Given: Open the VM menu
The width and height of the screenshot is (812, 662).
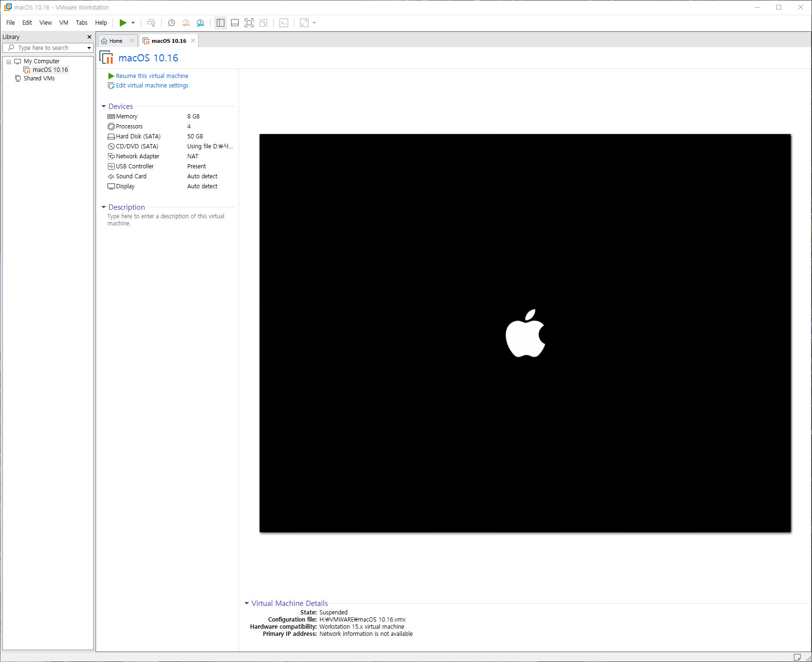Looking at the screenshot, I should point(64,23).
